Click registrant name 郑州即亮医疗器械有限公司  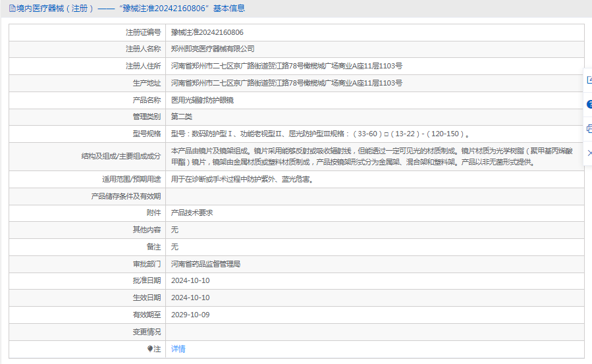coord(212,49)
